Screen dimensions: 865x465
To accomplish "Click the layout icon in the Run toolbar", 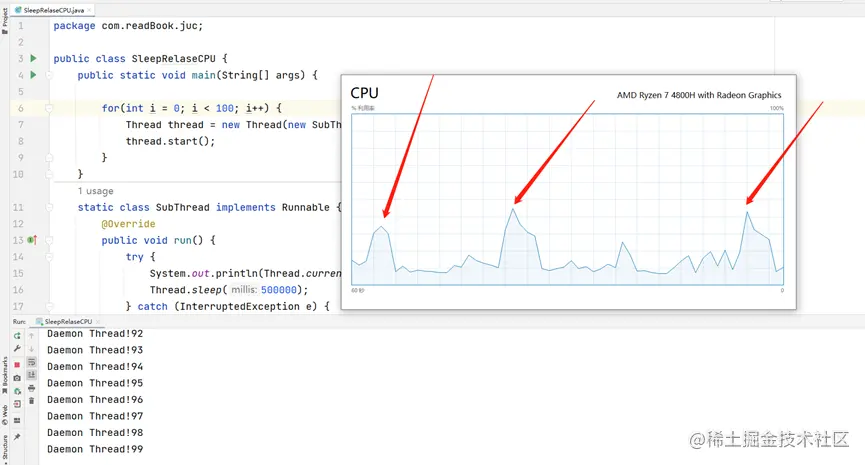I will [17, 420].
